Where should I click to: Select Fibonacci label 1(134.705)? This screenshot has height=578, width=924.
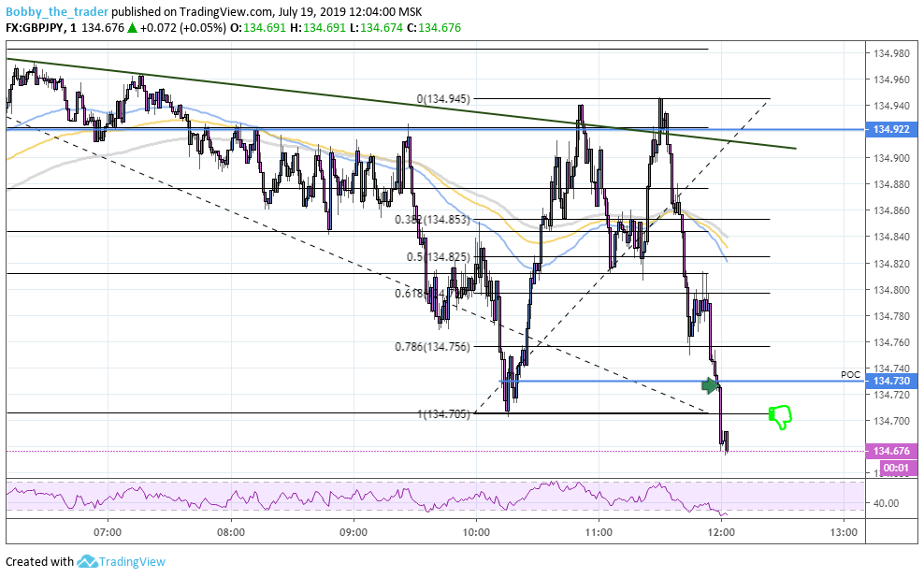[443, 413]
